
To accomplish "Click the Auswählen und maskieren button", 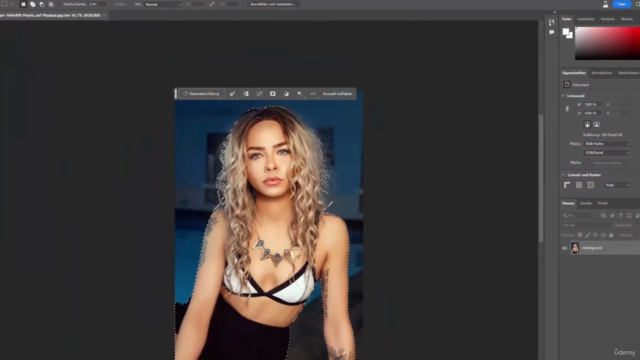I will (272, 4).
